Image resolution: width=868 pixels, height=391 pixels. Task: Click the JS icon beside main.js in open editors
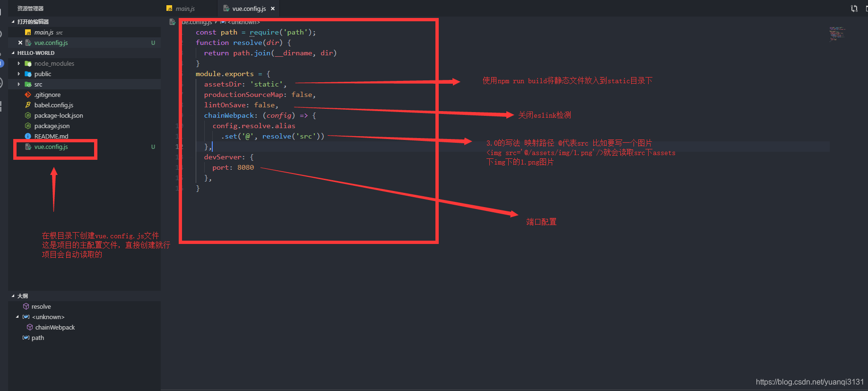28,32
